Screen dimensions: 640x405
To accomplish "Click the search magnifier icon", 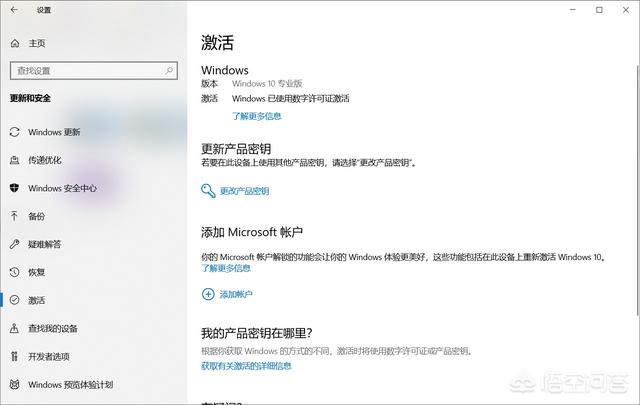I will pyautogui.click(x=169, y=70).
